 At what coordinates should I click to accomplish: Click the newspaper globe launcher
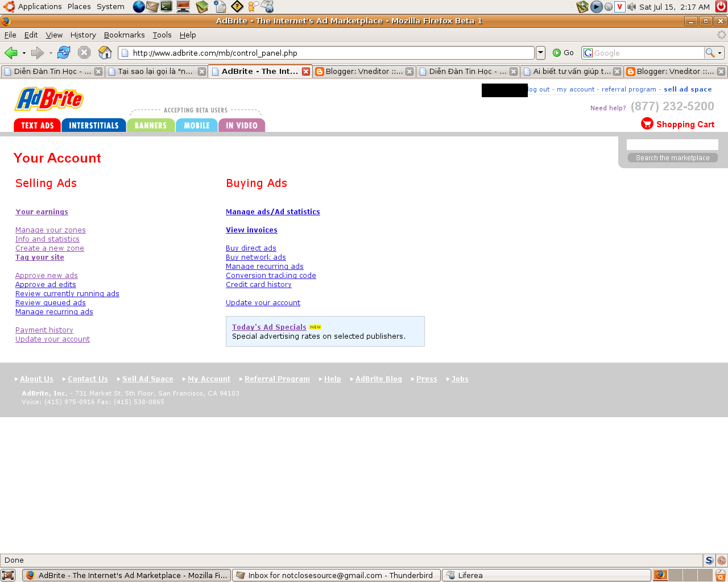pyautogui.click(x=267, y=7)
